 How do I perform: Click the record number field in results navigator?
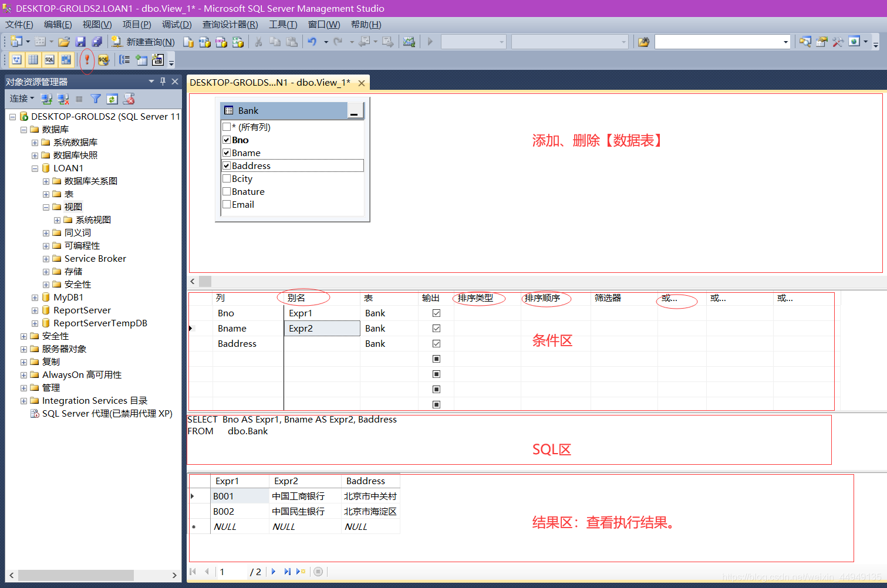(231, 572)
